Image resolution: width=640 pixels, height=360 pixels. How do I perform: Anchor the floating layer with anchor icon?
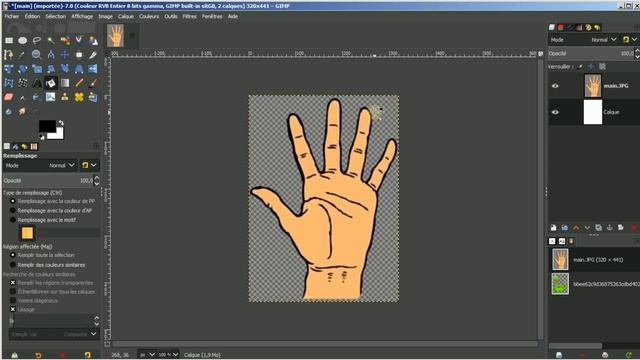[x=609, y=228]
